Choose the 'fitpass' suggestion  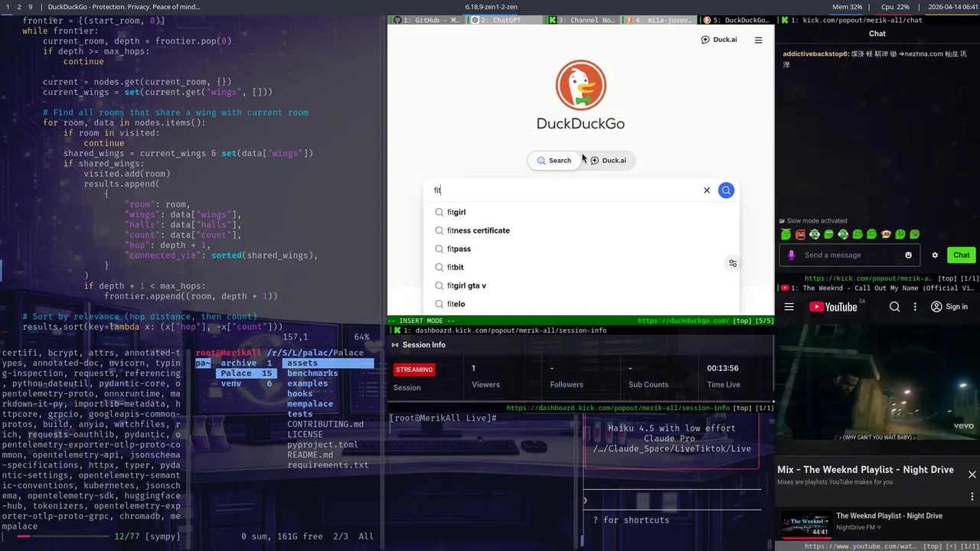click(582, 249)
